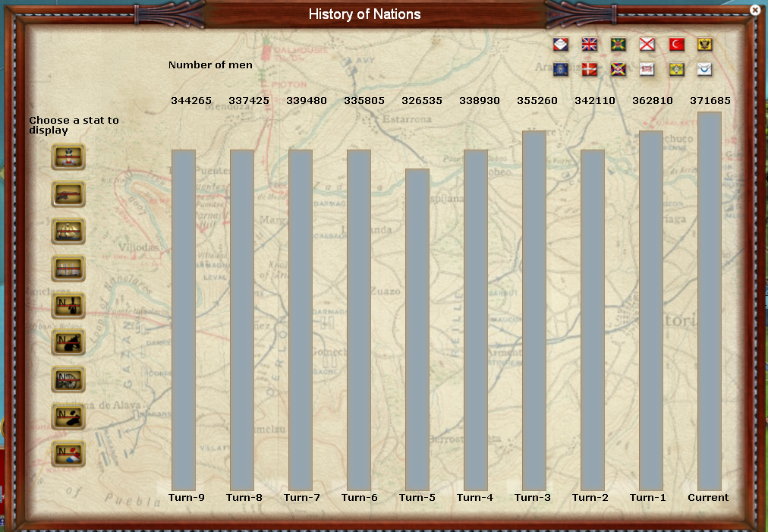Click the Turn-5 bar in the chart
Screen dimensions: 768x532
pyautogui.click(x=417, y=329)
